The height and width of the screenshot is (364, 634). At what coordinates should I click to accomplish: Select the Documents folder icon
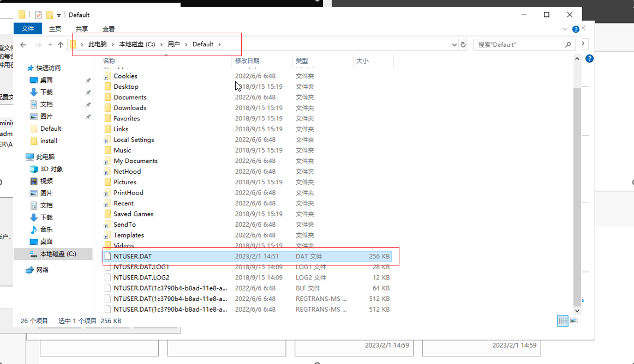point(107,97)
